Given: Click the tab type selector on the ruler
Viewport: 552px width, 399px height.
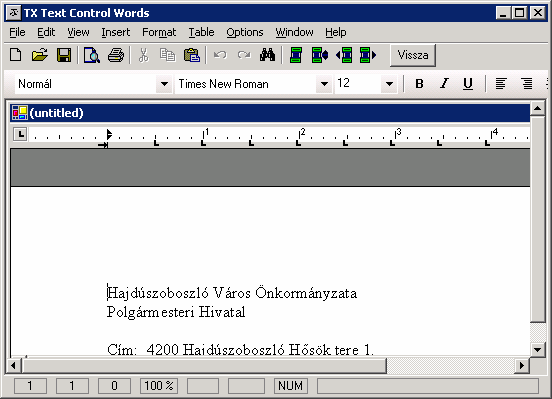Looking at the screenshot, I should coord(20,135).
